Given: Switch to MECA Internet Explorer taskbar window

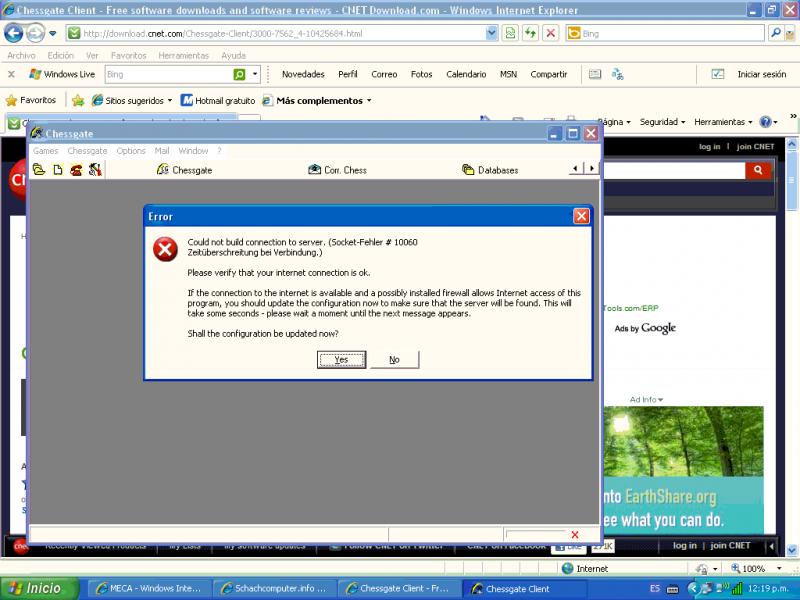Looking at the screenshot, I should (148, 588).
